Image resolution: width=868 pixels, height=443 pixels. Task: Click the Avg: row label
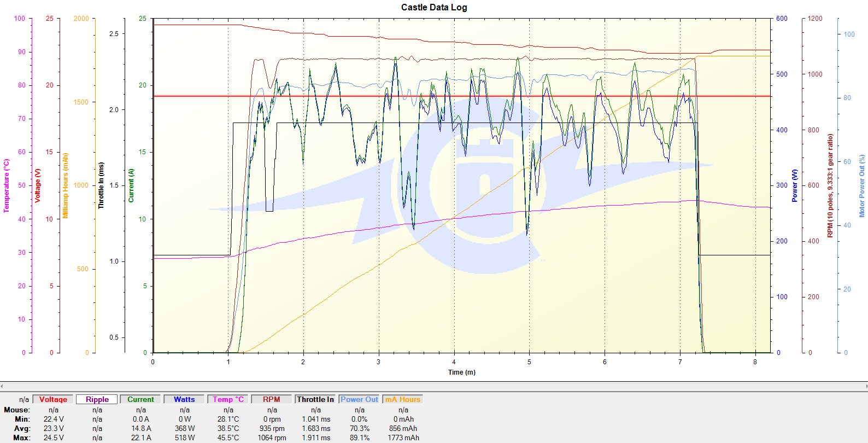[22, 428]
